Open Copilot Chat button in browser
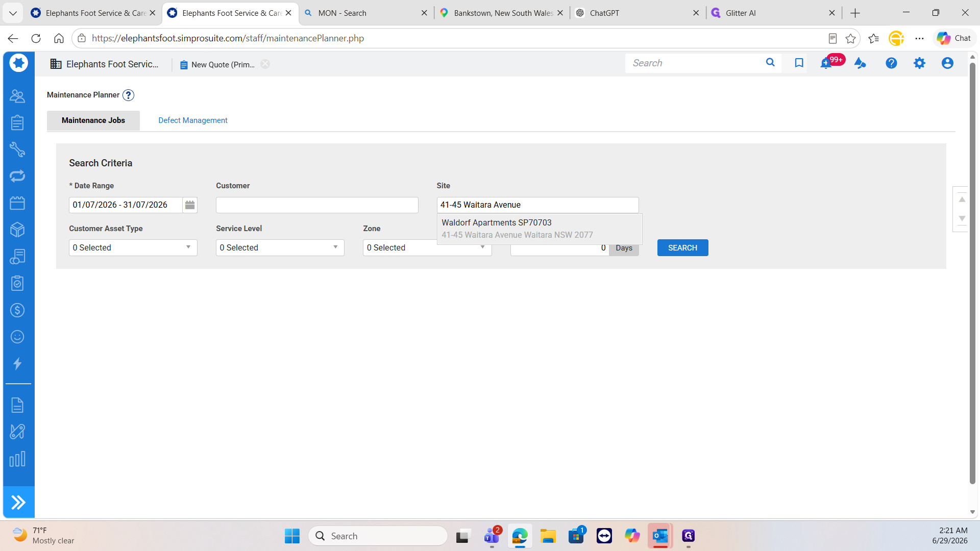980x551 pixels. (954, 38)
